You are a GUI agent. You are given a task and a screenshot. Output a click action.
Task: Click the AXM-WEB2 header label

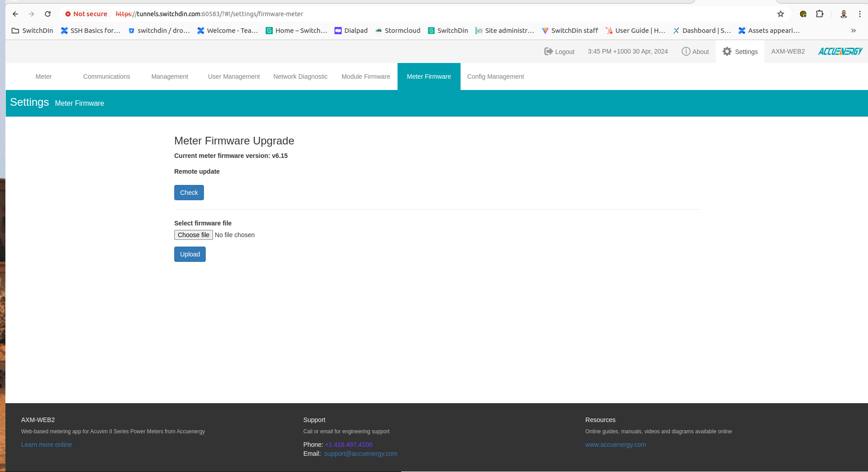(x=788, y=51)
